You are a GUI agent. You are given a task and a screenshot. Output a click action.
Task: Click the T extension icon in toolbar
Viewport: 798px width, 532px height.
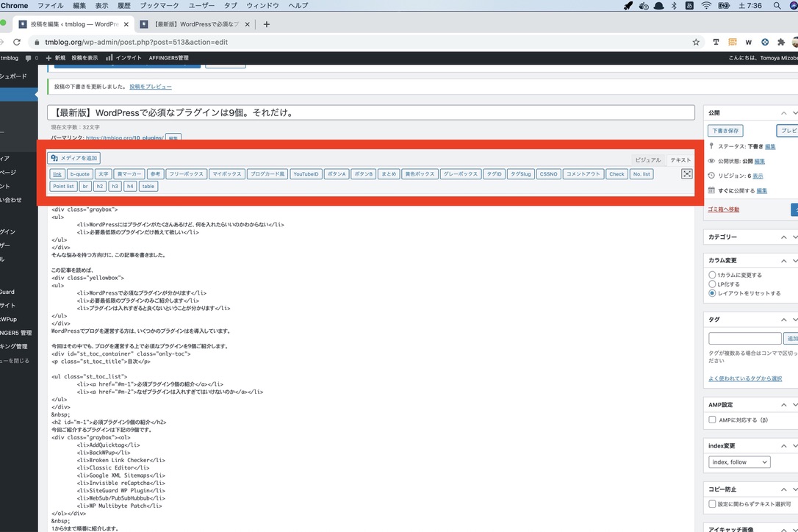716,43
